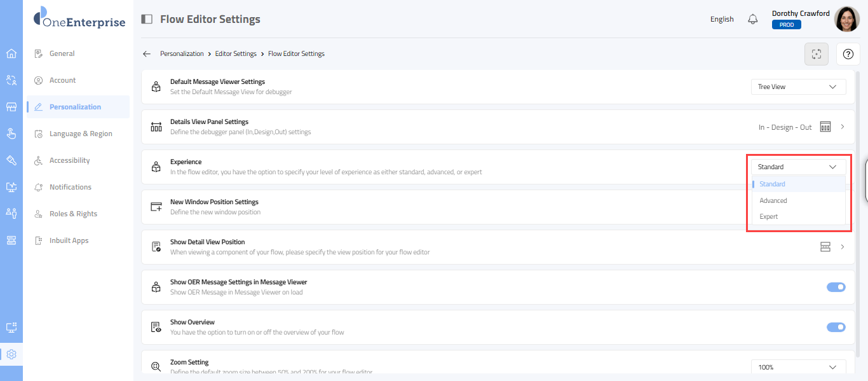The height and width of the screenshot is (381, 868).
Task: Go to Roles & Rights menu item
Action: pyautogui.click(x=73, y=214)
